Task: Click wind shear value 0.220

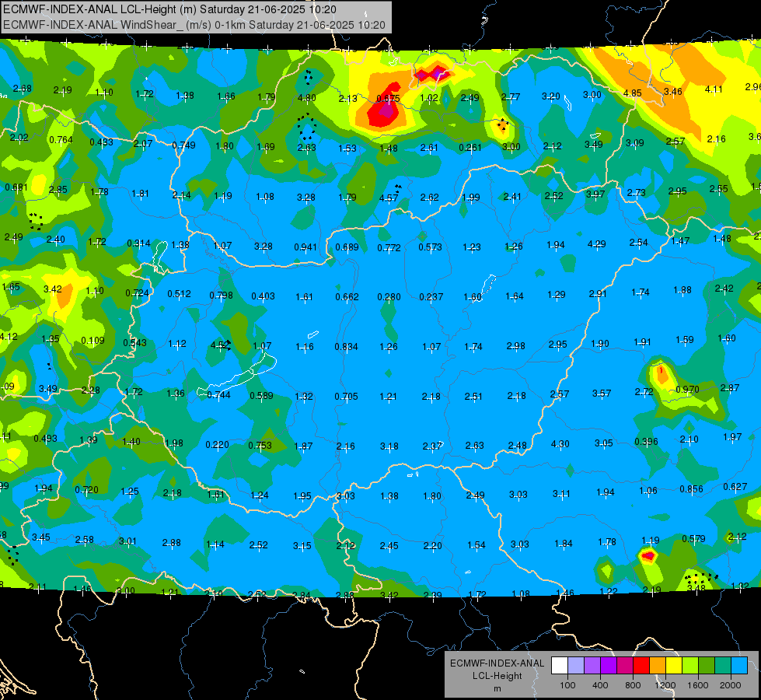Action: [218, 445]
